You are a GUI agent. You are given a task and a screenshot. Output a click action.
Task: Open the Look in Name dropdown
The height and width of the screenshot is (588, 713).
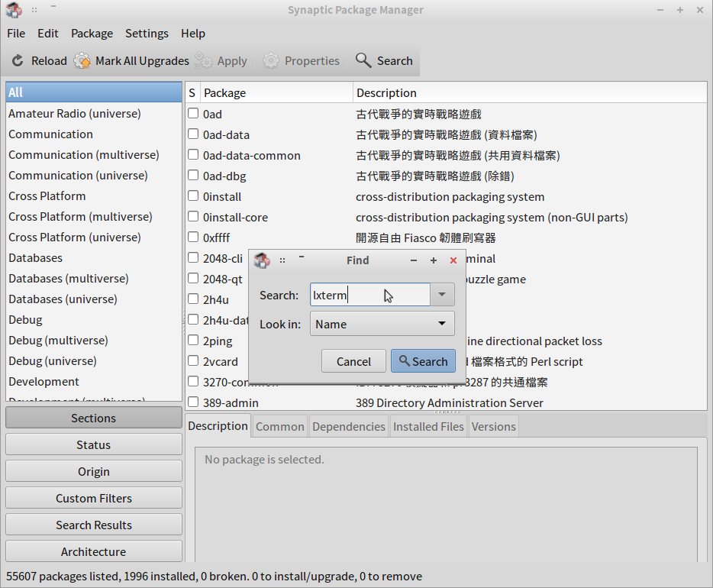click(x=382, y=324)
